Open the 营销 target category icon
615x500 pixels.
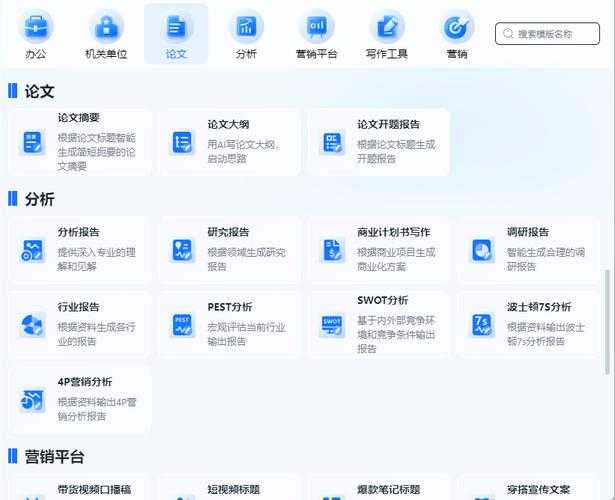457,27
